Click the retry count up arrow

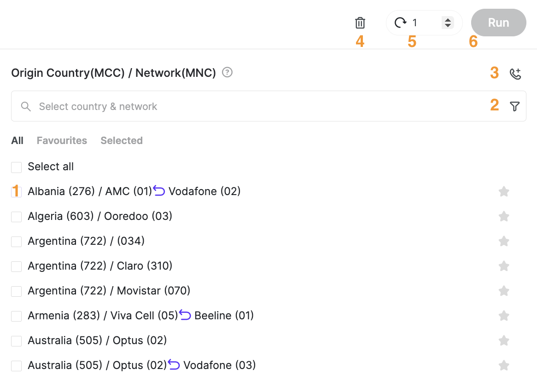point(447,20)
